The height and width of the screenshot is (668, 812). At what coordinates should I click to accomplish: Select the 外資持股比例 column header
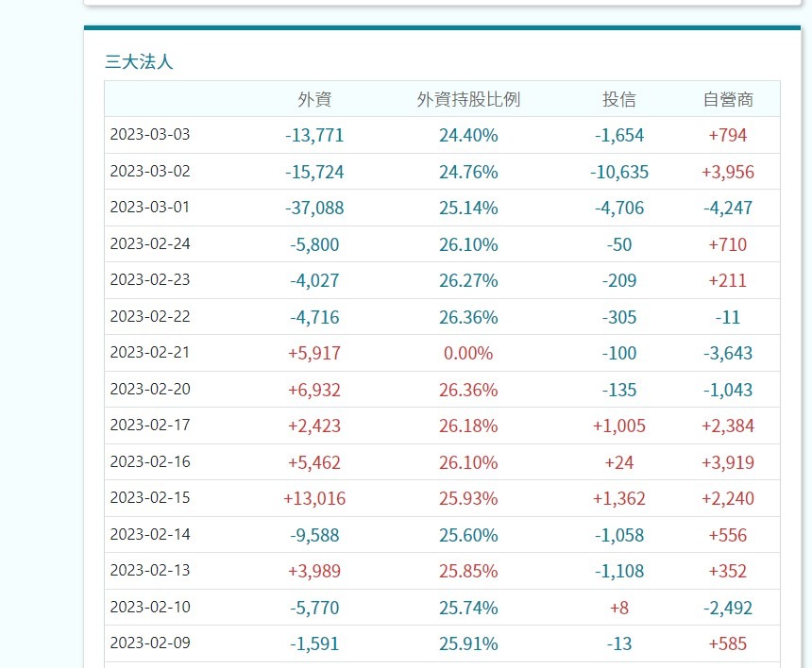468,99
